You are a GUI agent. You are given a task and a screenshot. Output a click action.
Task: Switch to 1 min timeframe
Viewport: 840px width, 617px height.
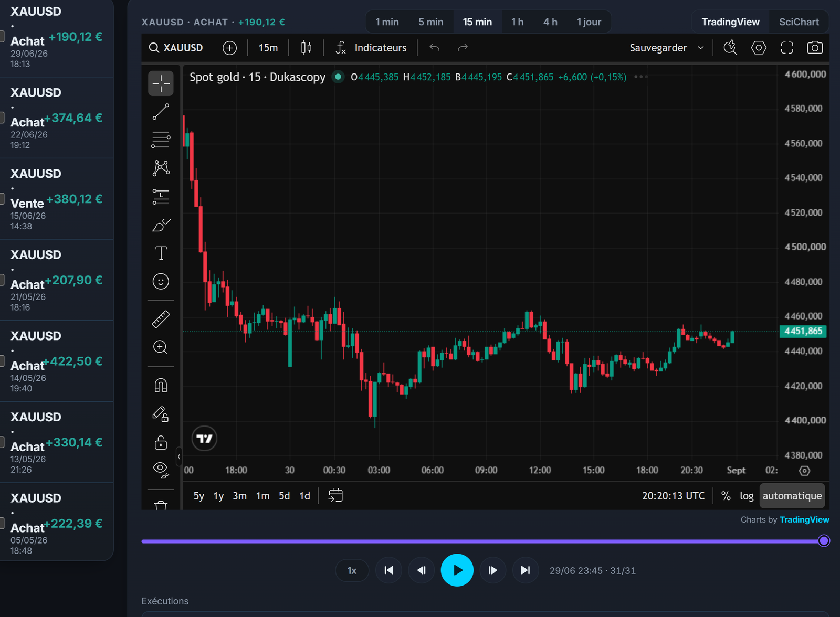(387, 22)
